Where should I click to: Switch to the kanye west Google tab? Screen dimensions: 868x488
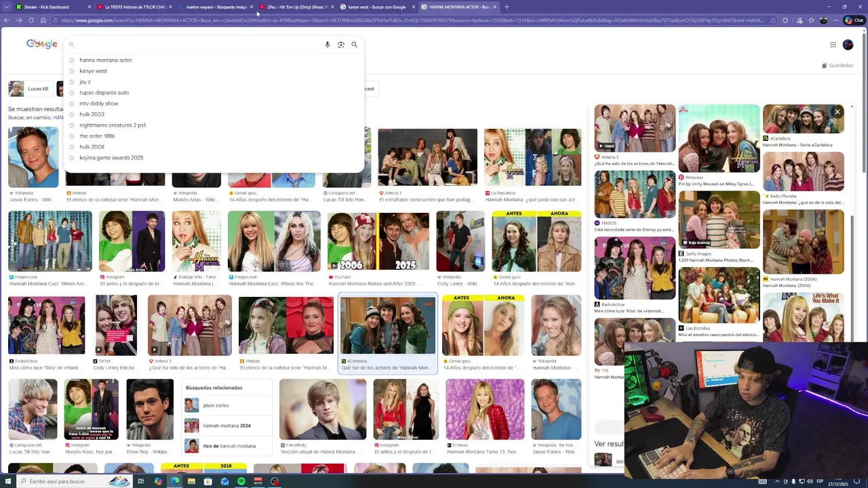pyautogui.click(x=377, y=7)
